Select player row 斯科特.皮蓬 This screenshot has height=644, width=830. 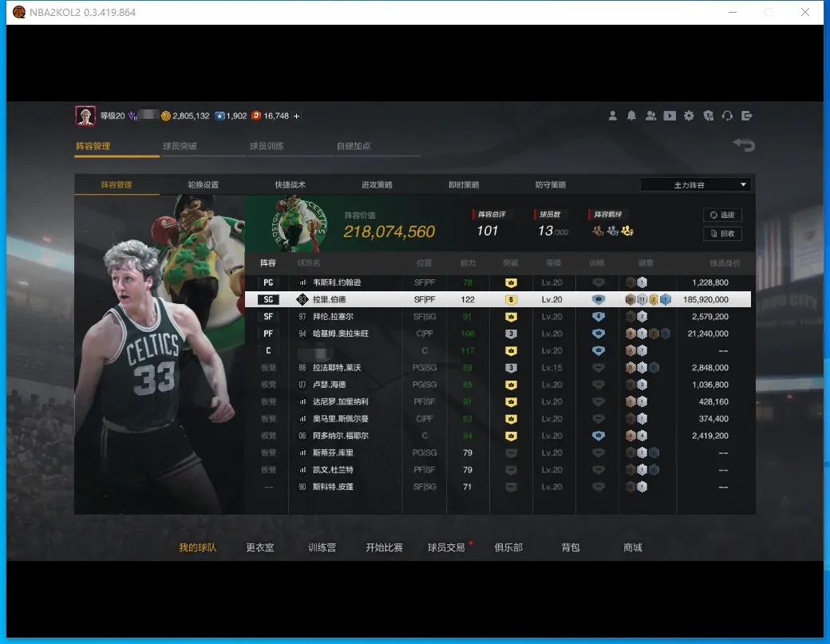point(497,487)
